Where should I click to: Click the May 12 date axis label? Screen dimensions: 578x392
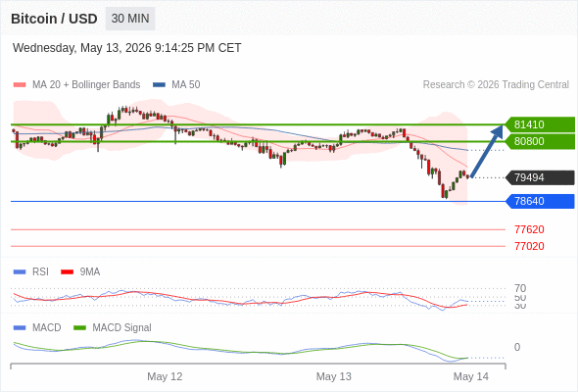(x=165, y=376)
